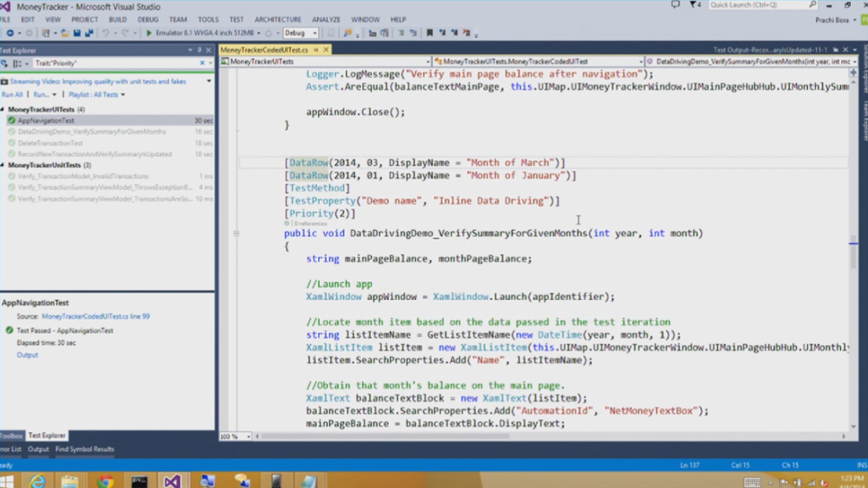
Task: Open the Find Symbol Results tab
Action: pos(85,449)
